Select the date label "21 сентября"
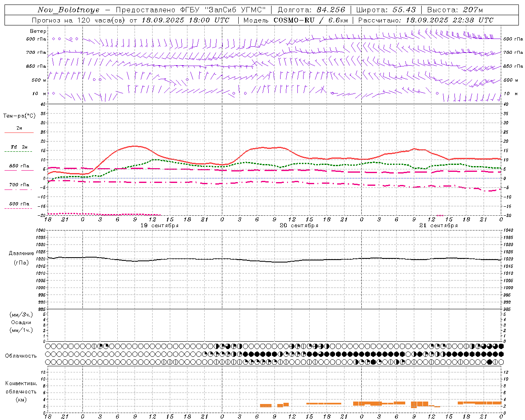The width and height of the screenshot is (525, 420). point(438,226)
